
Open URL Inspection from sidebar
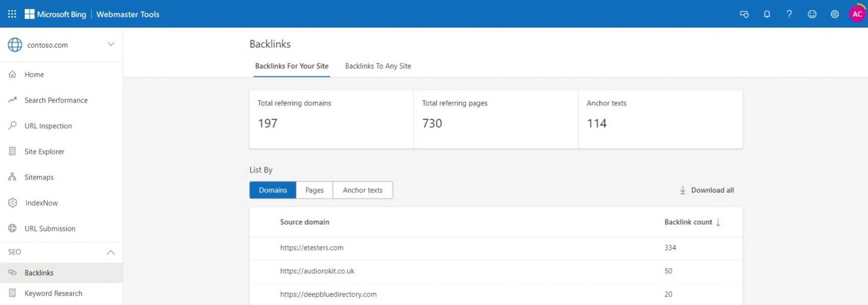point(48,126)
